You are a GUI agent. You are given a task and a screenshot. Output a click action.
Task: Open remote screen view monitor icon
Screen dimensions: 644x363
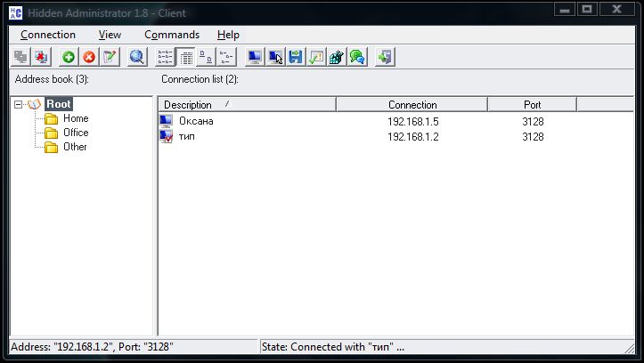coord(255,57)
